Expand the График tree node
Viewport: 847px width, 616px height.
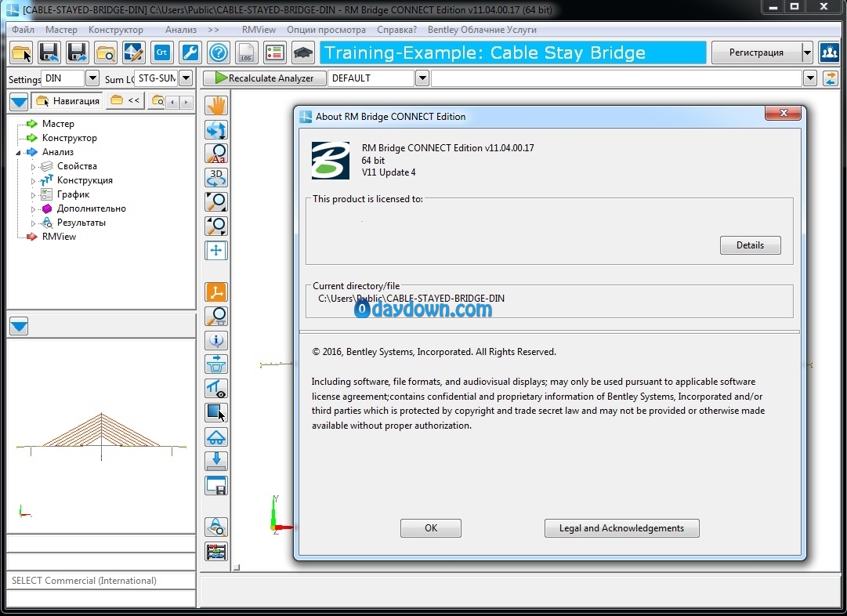(33, 195)
